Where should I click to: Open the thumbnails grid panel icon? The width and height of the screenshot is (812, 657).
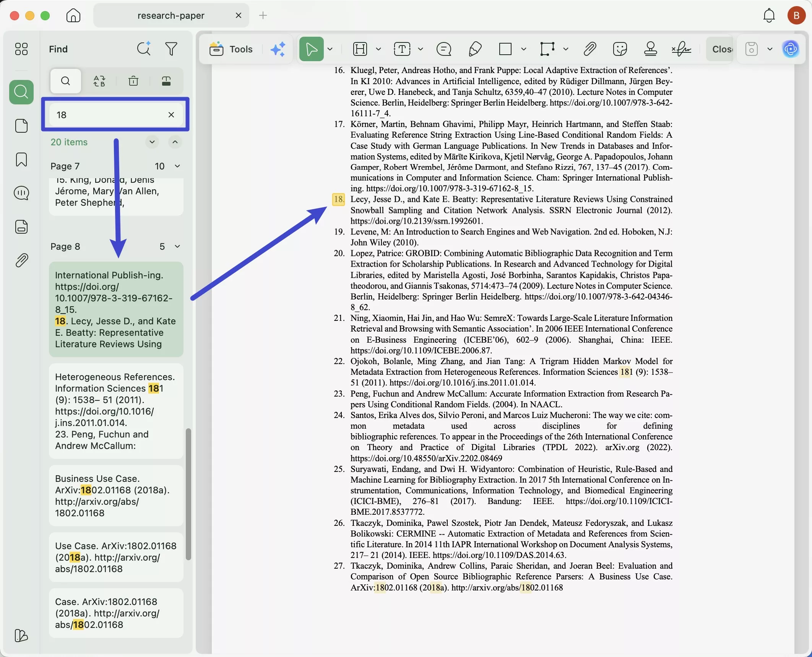point(21,49)
